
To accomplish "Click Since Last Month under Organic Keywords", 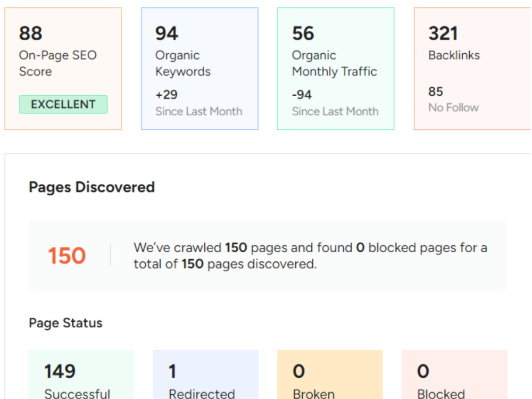I will point(199,111).
